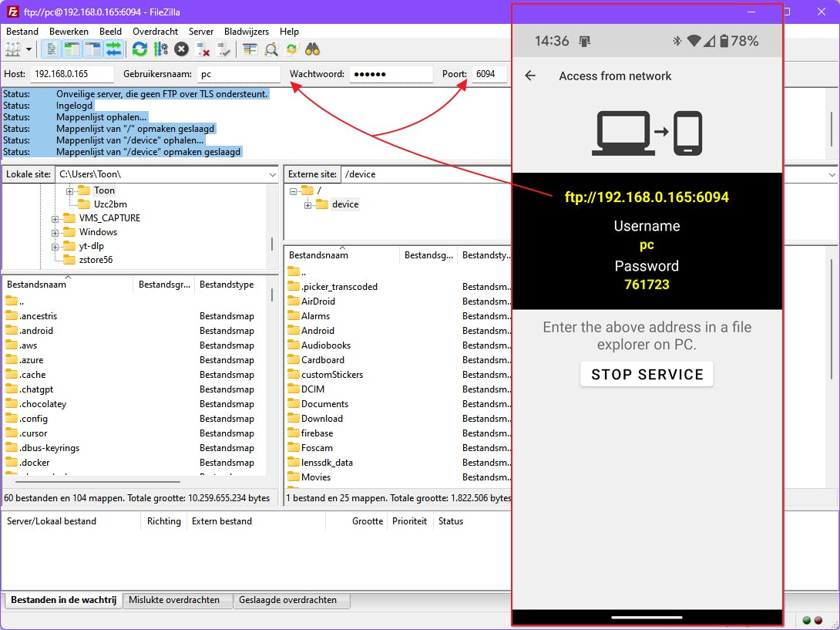Sort local files by Bestandsnaam column
Viewport: 840px width, 630px height.
tap(68, 285)
